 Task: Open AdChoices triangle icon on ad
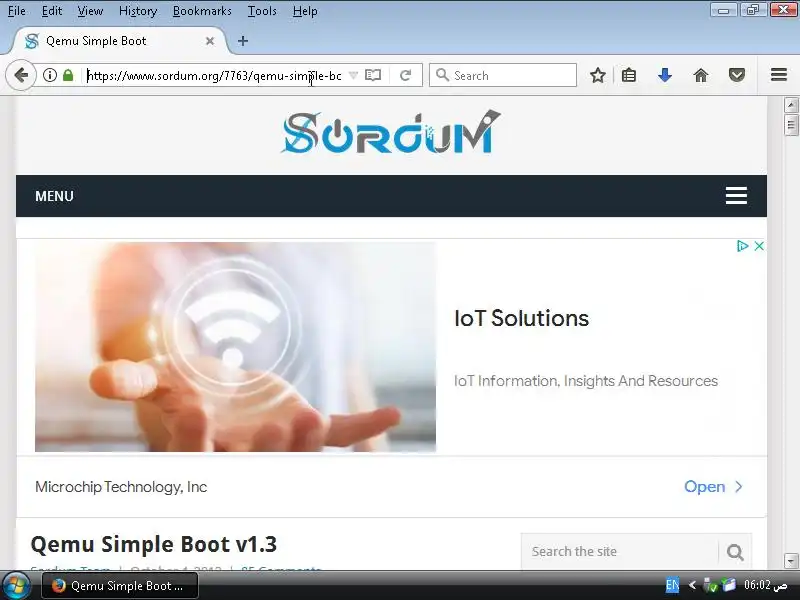742,246
